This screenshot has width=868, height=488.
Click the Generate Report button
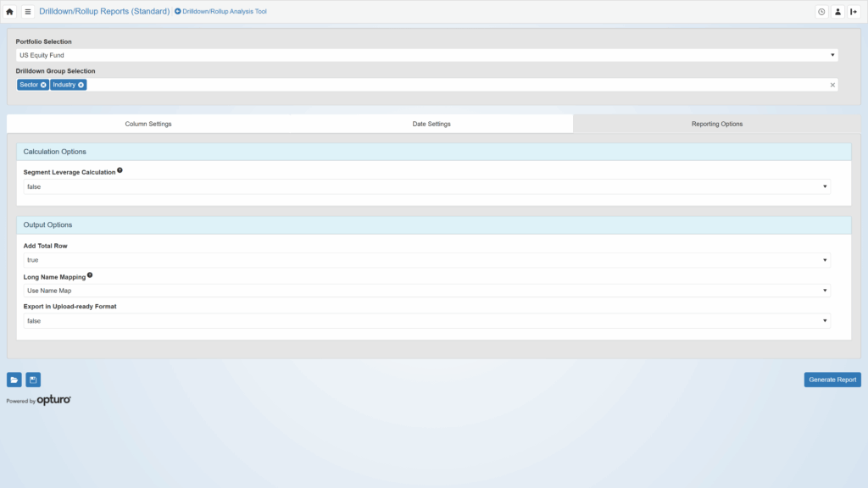pyautogui.click(x=832, y=380)
